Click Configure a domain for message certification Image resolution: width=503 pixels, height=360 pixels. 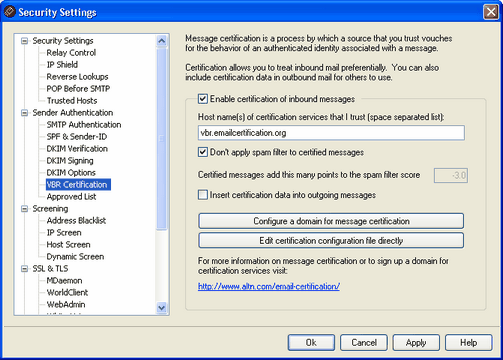(331, 221)
